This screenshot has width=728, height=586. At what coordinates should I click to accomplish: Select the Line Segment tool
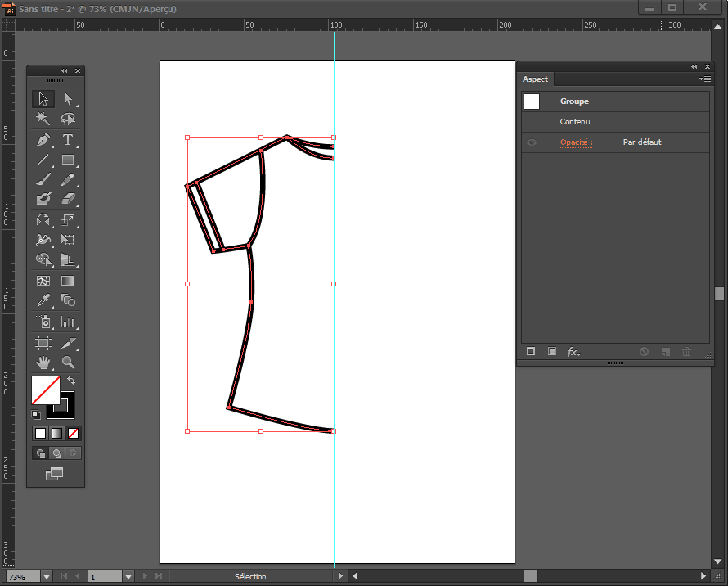point(43,160)
